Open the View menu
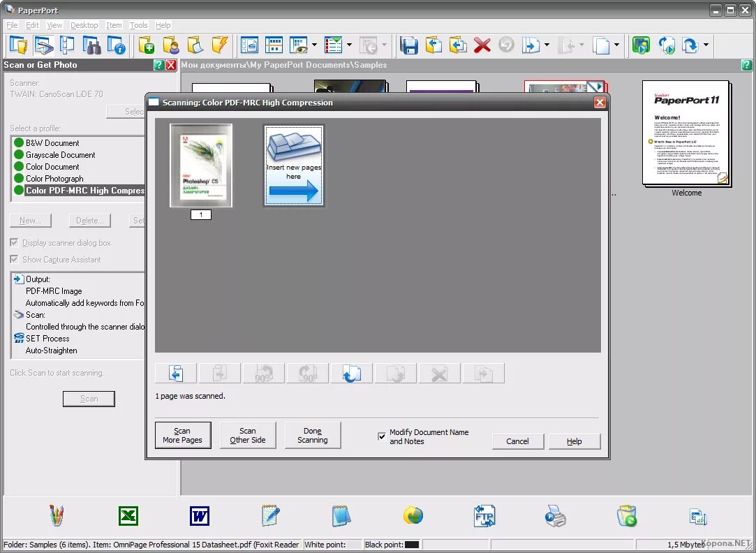The image size is (756, 553). tap(54, 25)
